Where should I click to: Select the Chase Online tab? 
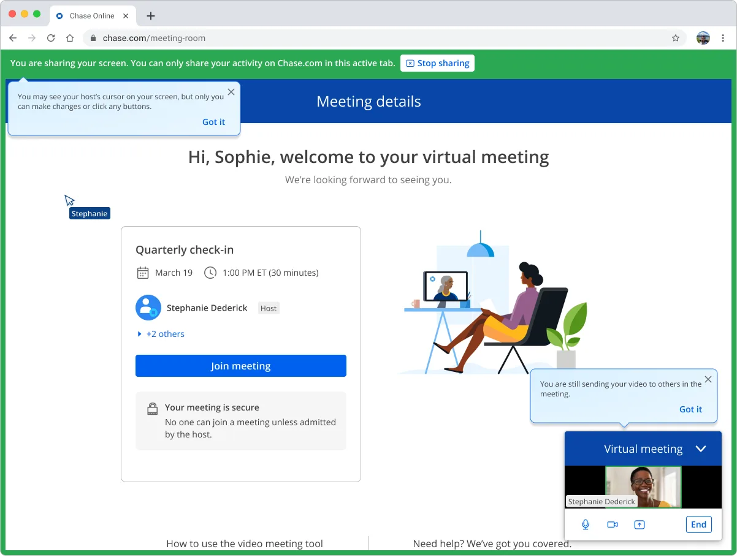tap(93, 16)
